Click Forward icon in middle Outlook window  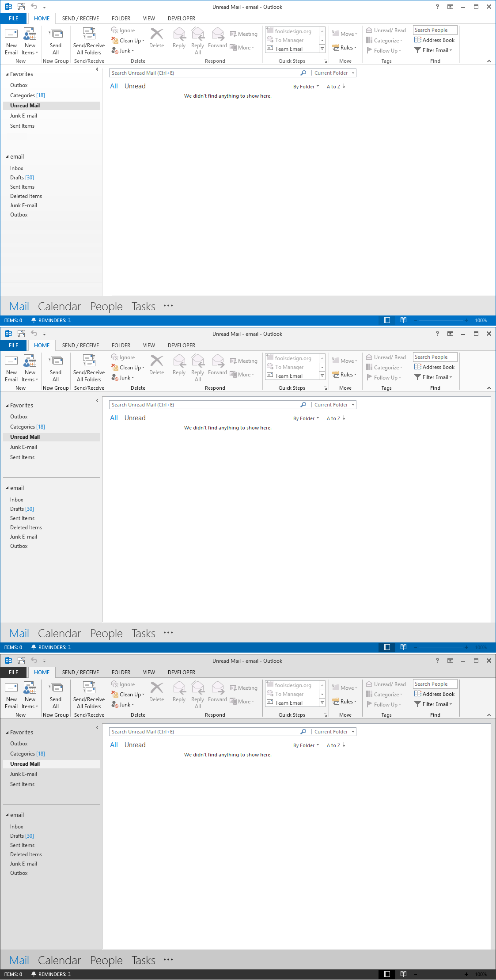218,361
